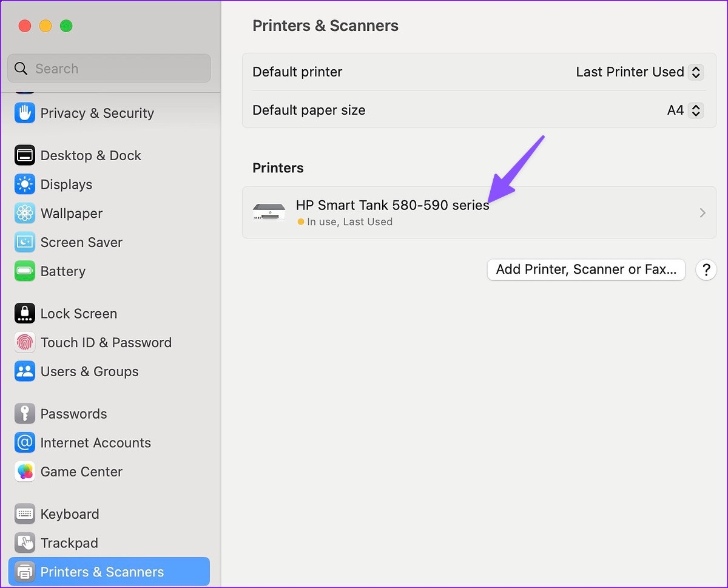
Task: Open the Game Center colorful icon
Action: pyautogui.click(x=25, y=471)
